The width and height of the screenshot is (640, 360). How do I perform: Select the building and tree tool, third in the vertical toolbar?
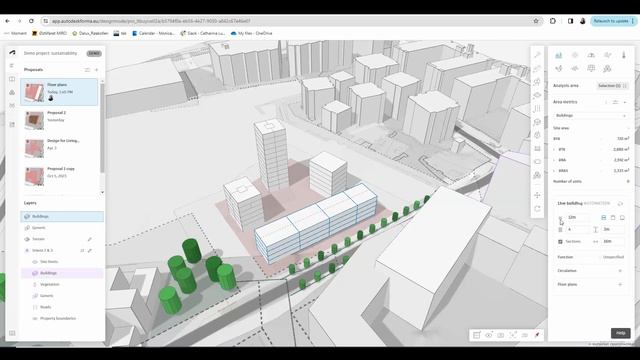(537, 82)
